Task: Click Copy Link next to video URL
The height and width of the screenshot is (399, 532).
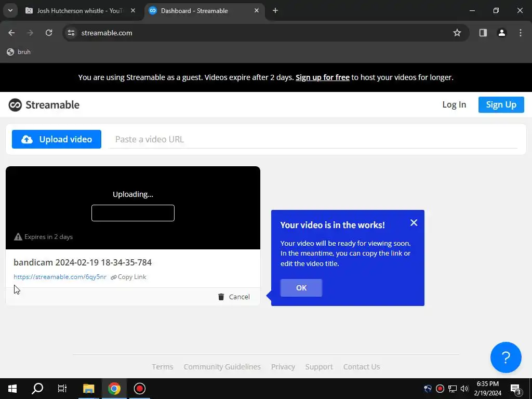Action: [129, 277]
